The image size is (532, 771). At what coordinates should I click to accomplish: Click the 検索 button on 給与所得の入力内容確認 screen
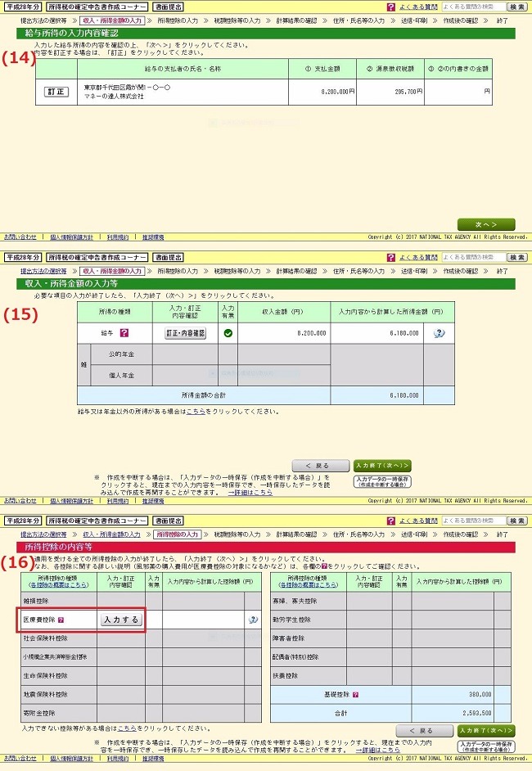tap(517, 7)
